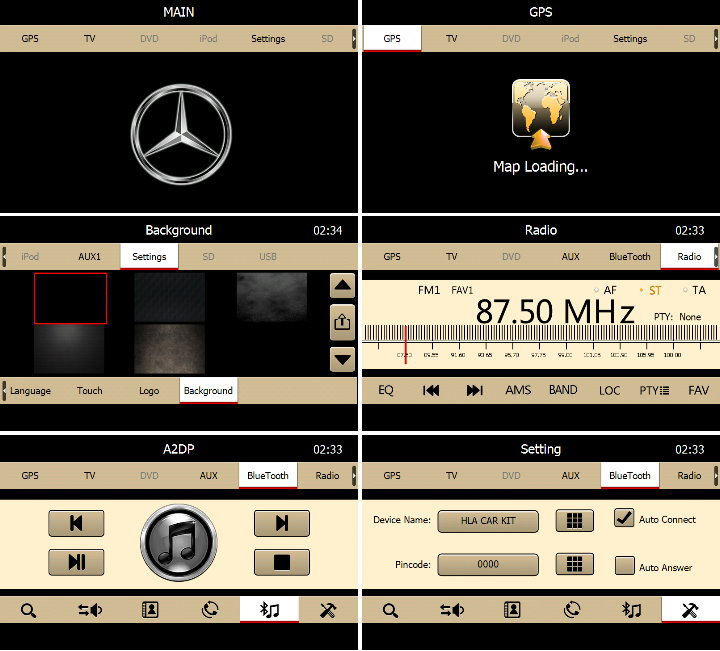Select Language tab in Background screen
This screenshot has height=651, width=720.
[30, 391]
